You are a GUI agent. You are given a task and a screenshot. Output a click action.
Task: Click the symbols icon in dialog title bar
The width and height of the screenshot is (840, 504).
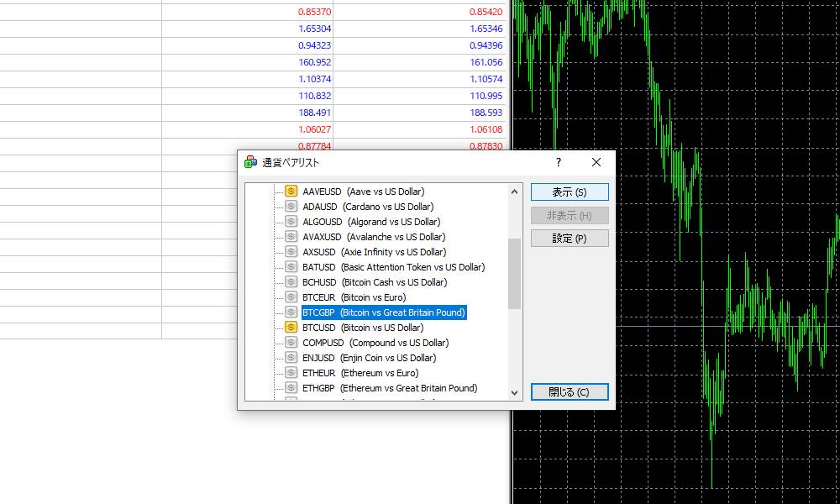coord(249,162)
